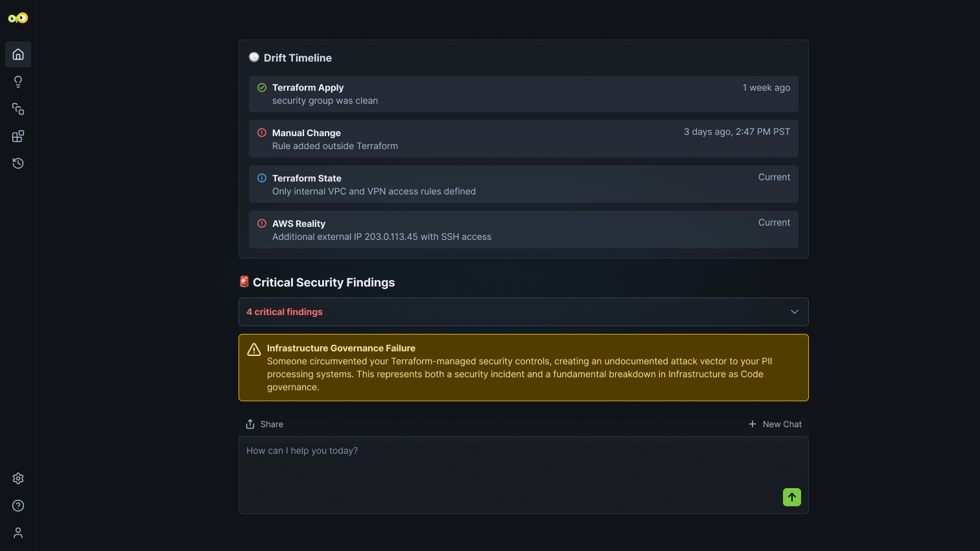Click the Share button
This screenshot has width=980, height=551.
264,424
